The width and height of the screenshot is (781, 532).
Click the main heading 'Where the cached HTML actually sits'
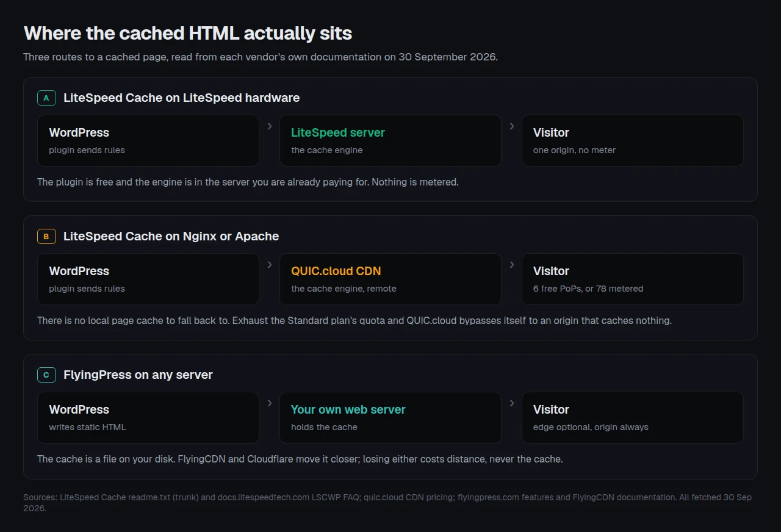click(188, 33)
